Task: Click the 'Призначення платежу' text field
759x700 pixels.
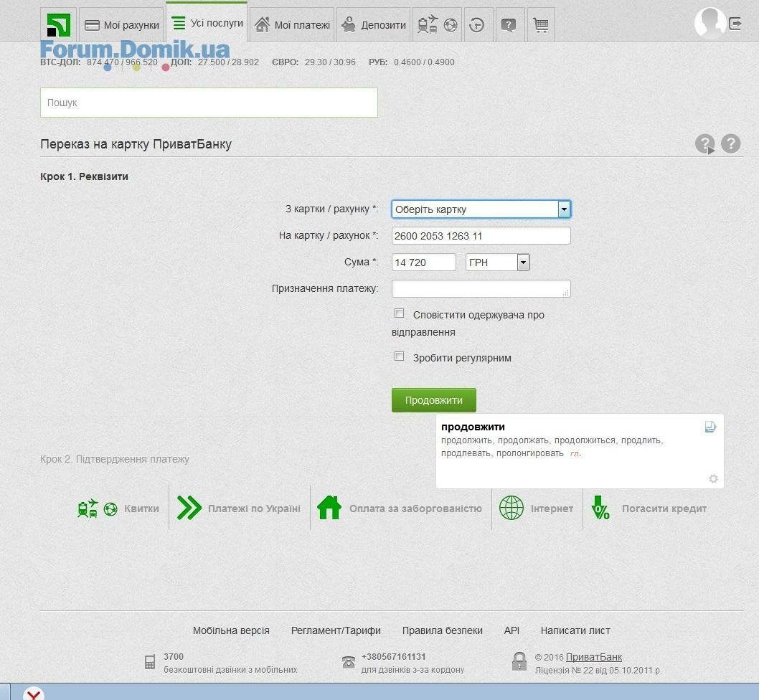Action: [x=481, y=288]
